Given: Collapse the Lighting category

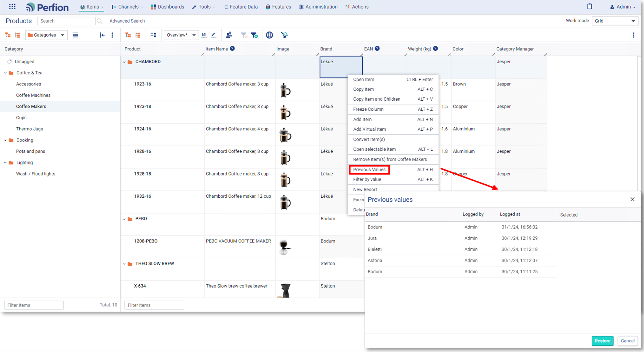Looking at the screenshot, I should click(x=5, y=162).
